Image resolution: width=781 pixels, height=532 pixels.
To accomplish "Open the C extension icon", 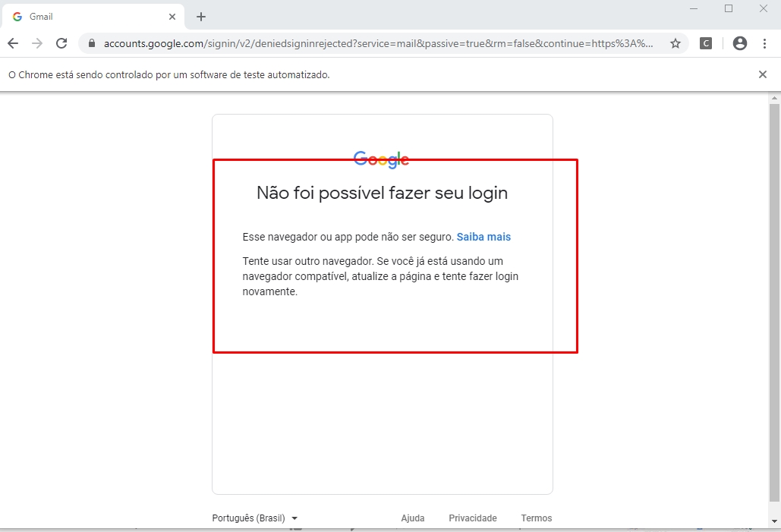I will tap(706, 43).
